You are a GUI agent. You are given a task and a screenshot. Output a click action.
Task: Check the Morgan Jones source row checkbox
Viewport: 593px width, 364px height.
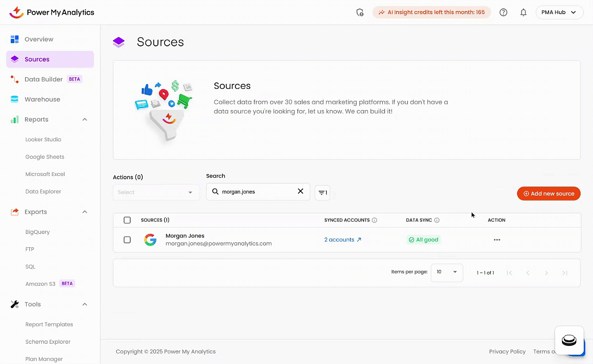tap(127, 240)
